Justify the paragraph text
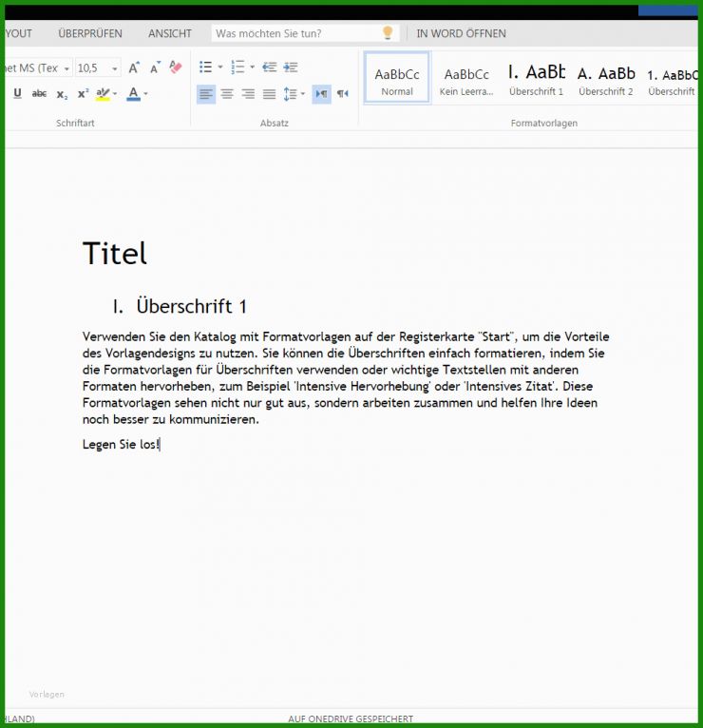The width and height of the screenshot is (703, 728). [x=269, y=94]
